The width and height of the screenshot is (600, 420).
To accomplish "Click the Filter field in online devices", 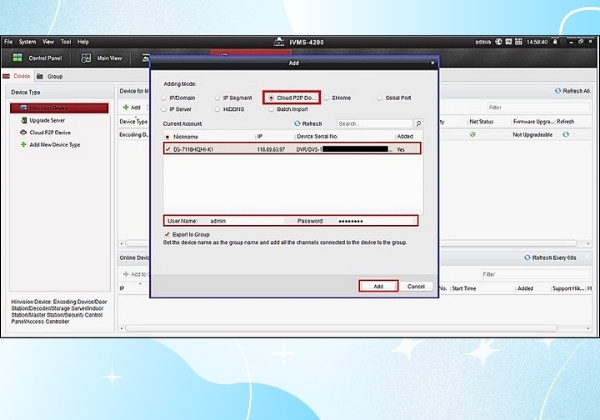I will [x=535, y=274].
